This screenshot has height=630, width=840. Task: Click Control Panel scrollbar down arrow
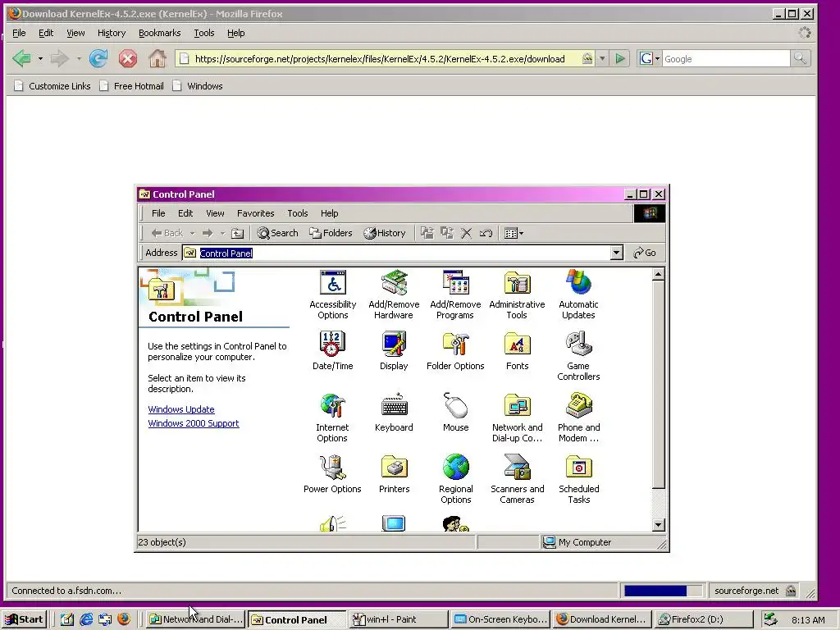pyautogui.click(x=659, y=525)
